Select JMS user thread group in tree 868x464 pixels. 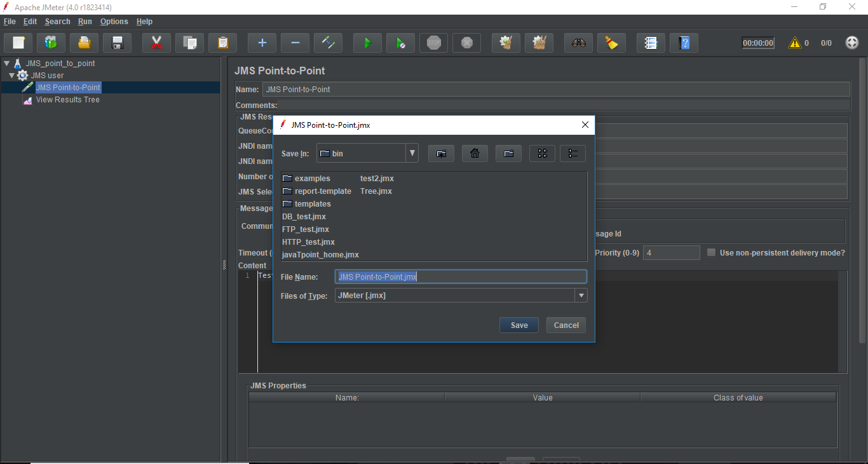tap(47, 76)
